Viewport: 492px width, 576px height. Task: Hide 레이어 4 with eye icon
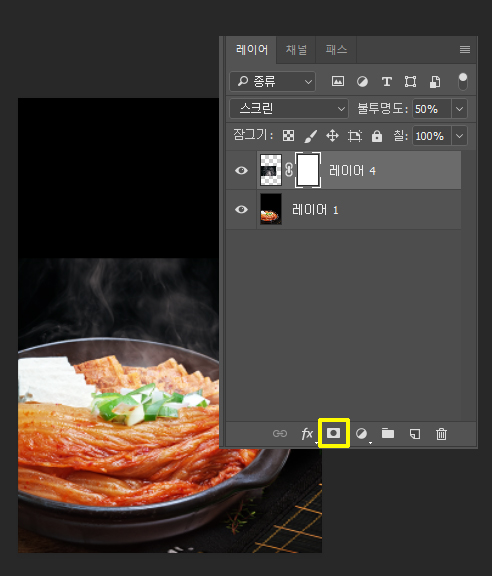[x=241, y=170]
